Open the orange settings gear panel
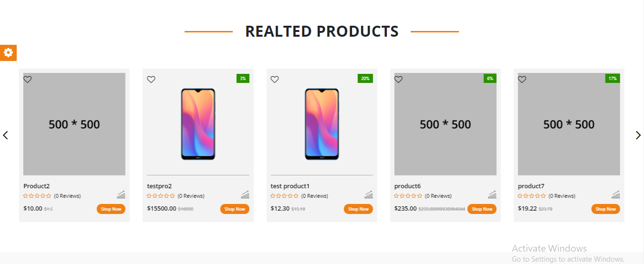The width and height of the screenshot is (644, 264). pos(8,53)
